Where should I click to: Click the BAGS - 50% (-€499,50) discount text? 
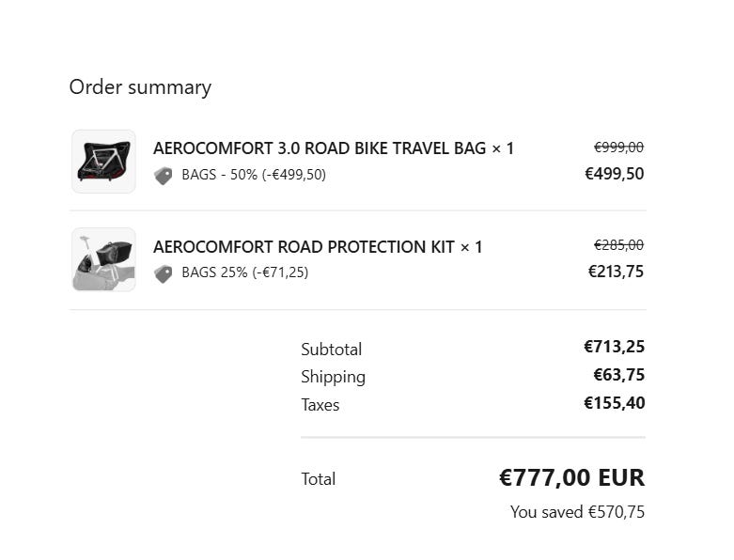click(x=254, y=175)
